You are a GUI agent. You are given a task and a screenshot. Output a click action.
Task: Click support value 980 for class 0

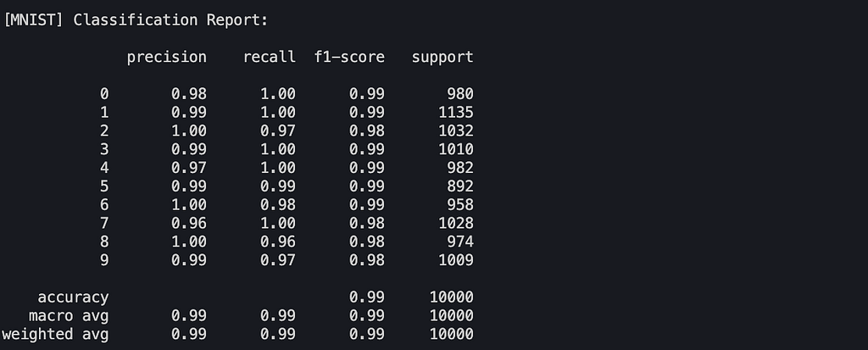click(x=460, y=93)
